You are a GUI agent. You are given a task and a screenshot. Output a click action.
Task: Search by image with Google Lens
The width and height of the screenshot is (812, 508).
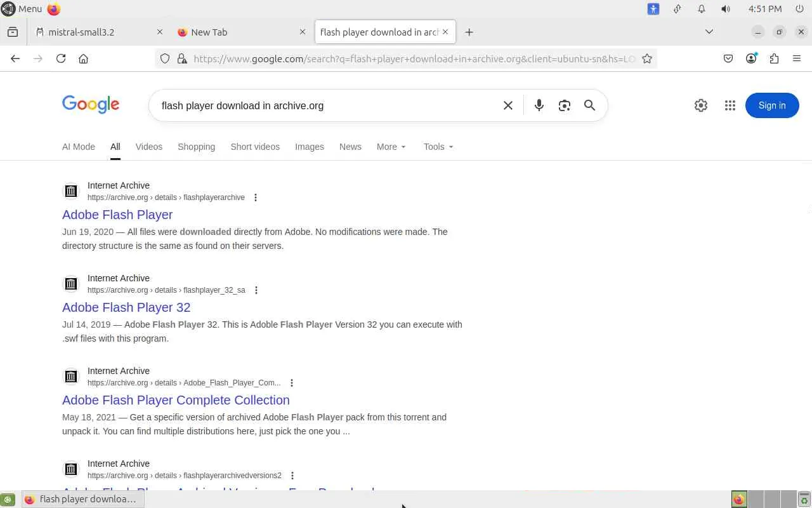click(x=565, y=105)
